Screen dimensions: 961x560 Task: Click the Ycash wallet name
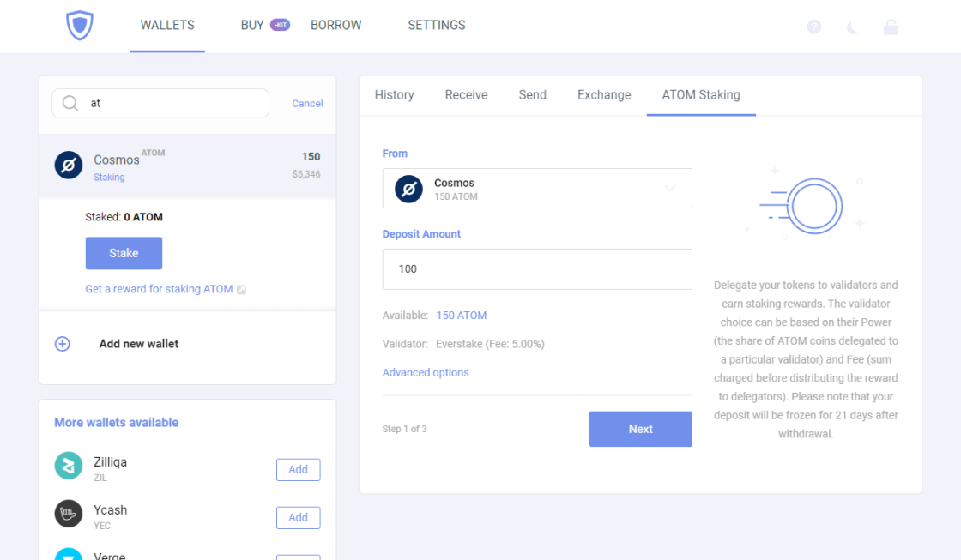[111, 509]
